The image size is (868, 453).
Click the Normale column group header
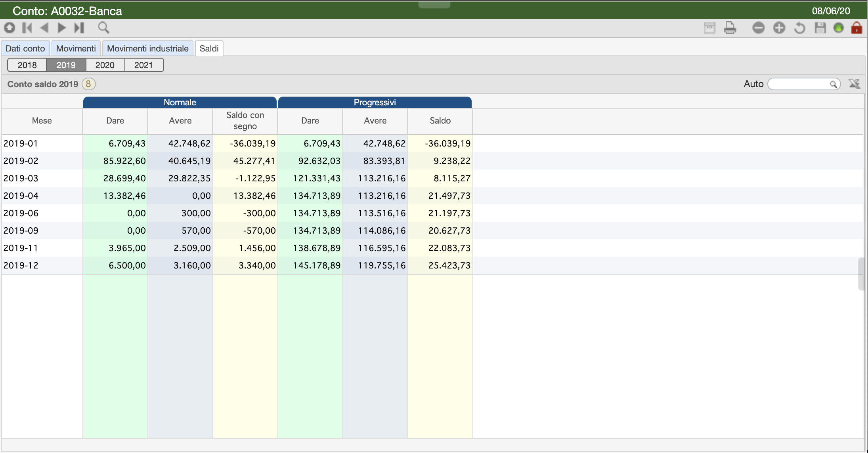point(180,102)
